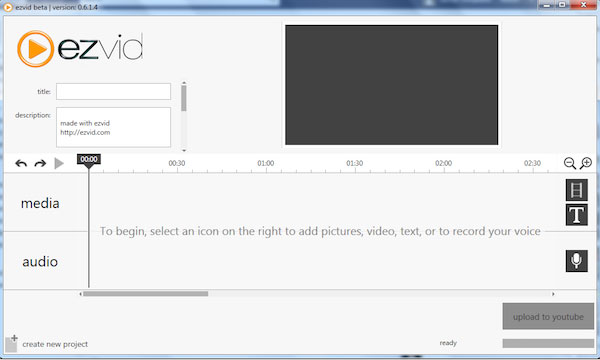This screenshot has height=360, width=600.
Task: Click the description panel scroll down arrow
Action: pyautogui.click(x=184, y=150)
